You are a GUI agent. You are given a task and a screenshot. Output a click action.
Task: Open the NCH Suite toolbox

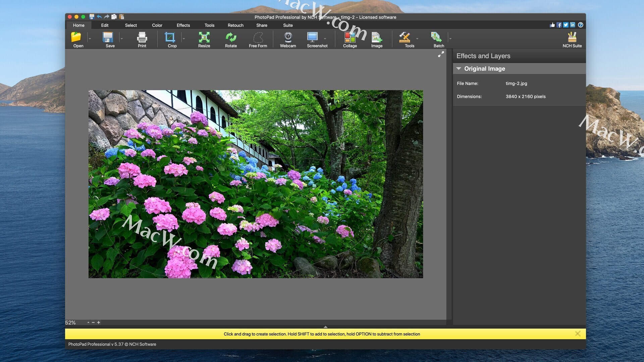click(x=572, y=37)
